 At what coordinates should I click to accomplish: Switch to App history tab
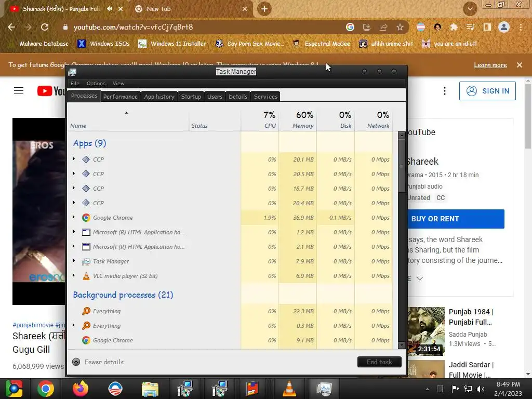pos(159,97)
